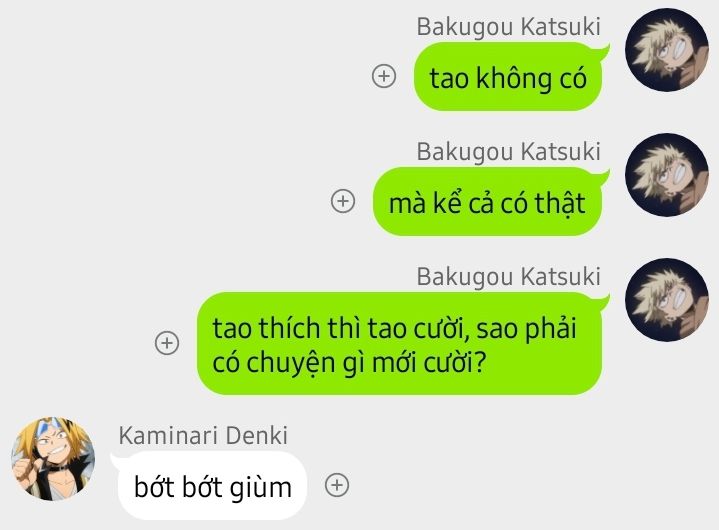Viewport: 719px width, 530px height.
Task: Add reaction to Bakugou's first message via plus
Action: pos(384,76)
